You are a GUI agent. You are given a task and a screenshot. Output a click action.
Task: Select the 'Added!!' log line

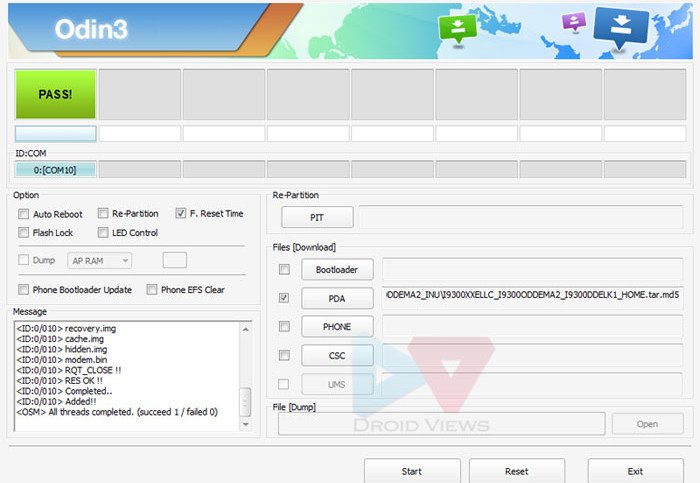(x=56, y=401)
